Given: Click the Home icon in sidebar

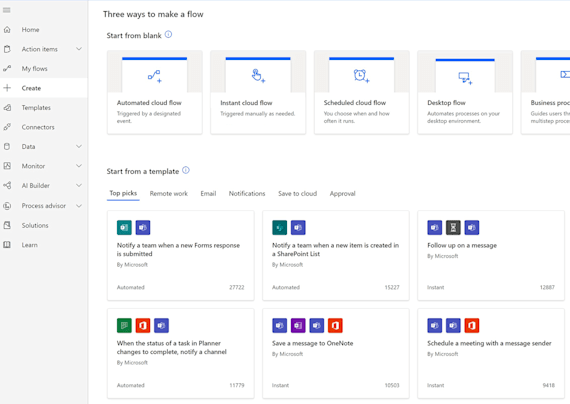Looking at the screenshot, I should [7, 29].
